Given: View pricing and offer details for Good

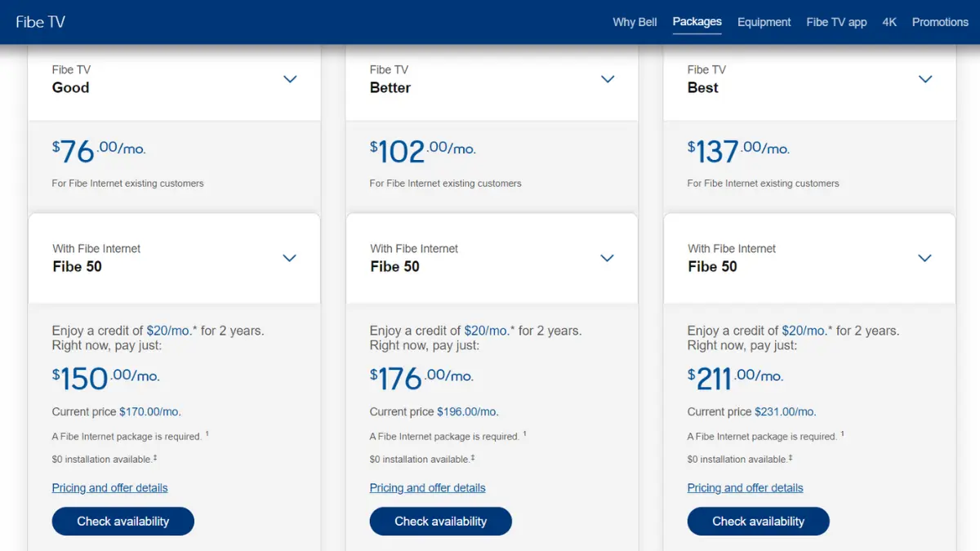Looking at the screenshot, I should pos(109,488).
